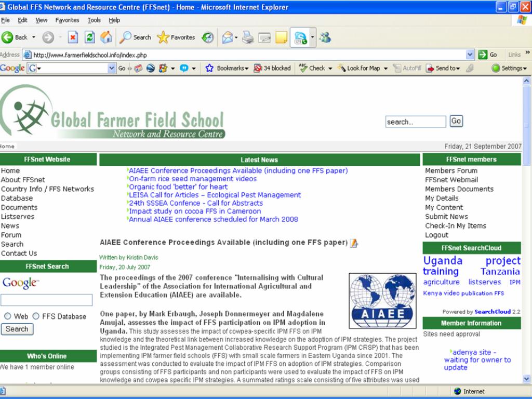Open the Messenger people icon
This screenshot has height=399, width=532.
click(x=325, y=37)
